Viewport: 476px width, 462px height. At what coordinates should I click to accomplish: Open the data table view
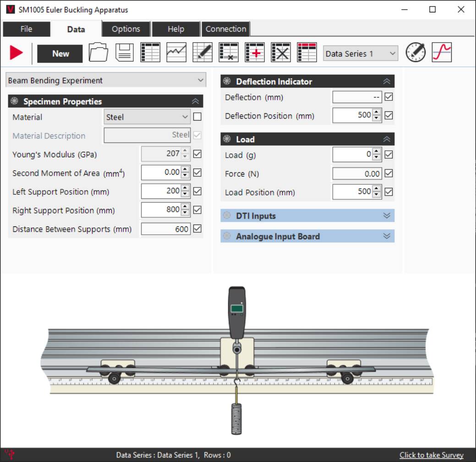point(150,53)
